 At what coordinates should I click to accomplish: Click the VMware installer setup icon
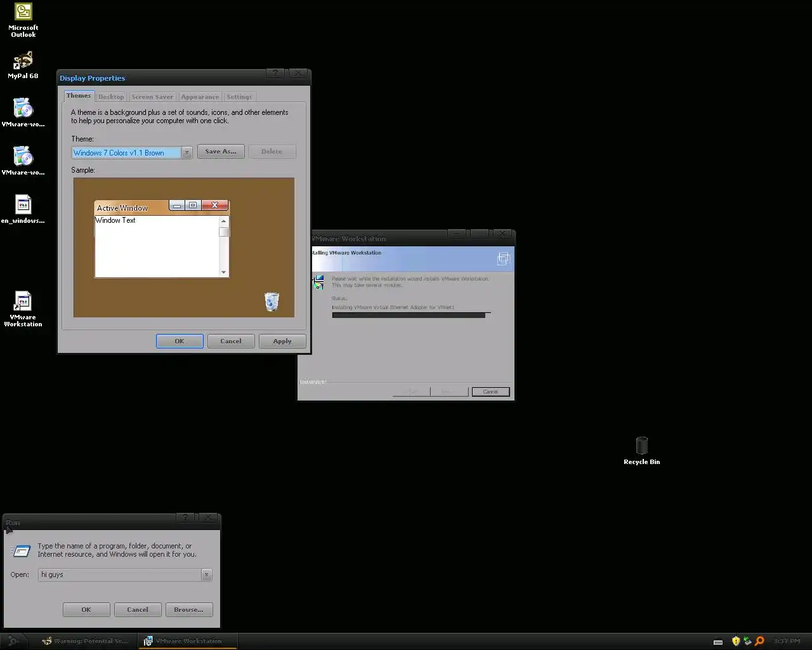coord(318,282)
